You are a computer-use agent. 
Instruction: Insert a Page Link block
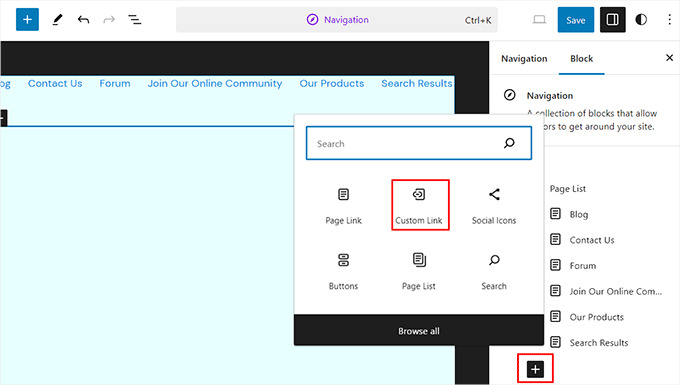(343, 206)
